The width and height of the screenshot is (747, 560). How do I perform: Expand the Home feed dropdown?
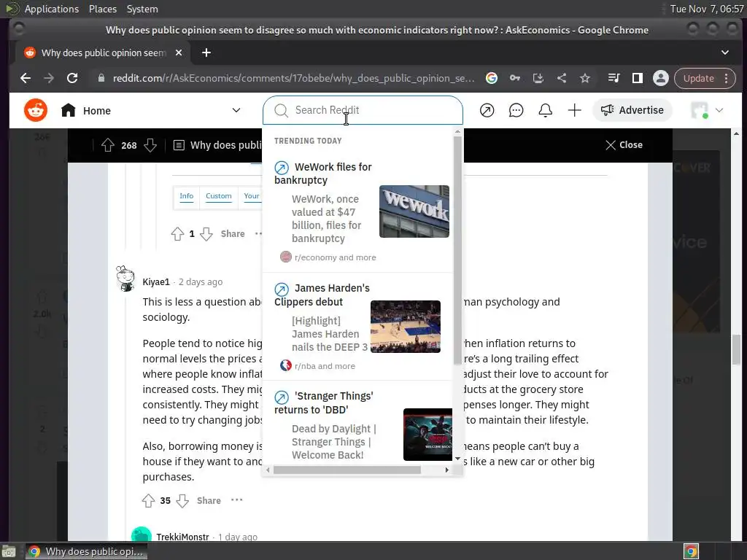tap(236, 111)
